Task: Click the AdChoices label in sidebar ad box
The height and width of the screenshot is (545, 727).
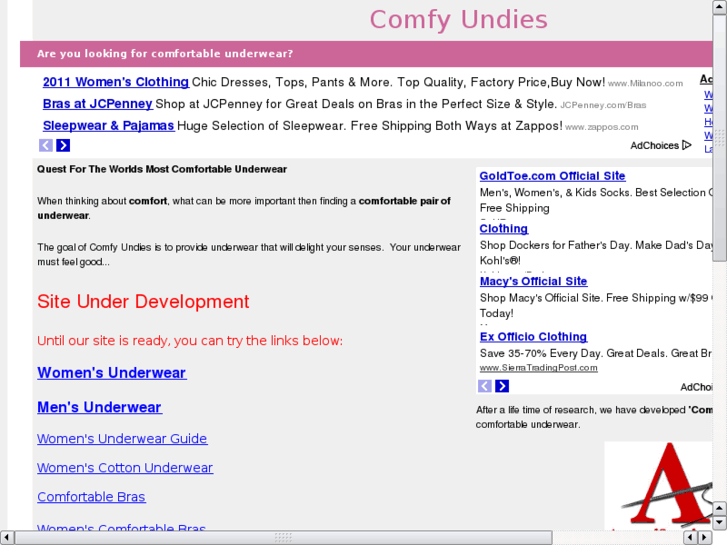Action: [x=696, y=387]
